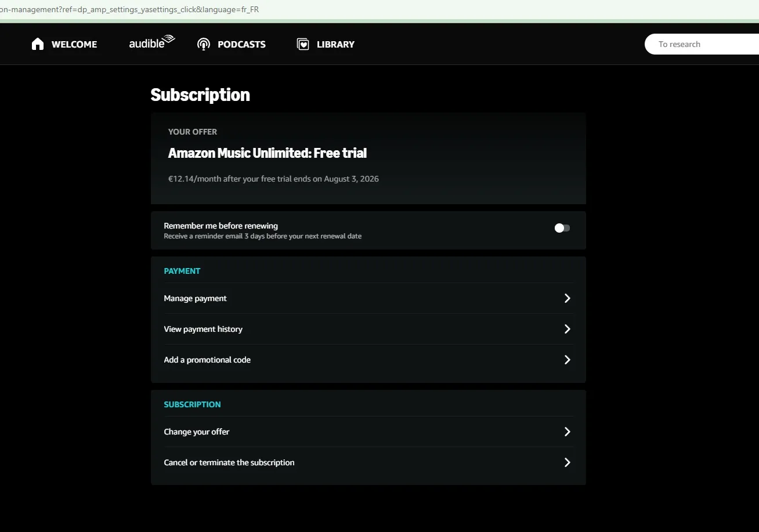Click 'Remember me before renewing' label
759x532 pixels.
click(221, 226)
